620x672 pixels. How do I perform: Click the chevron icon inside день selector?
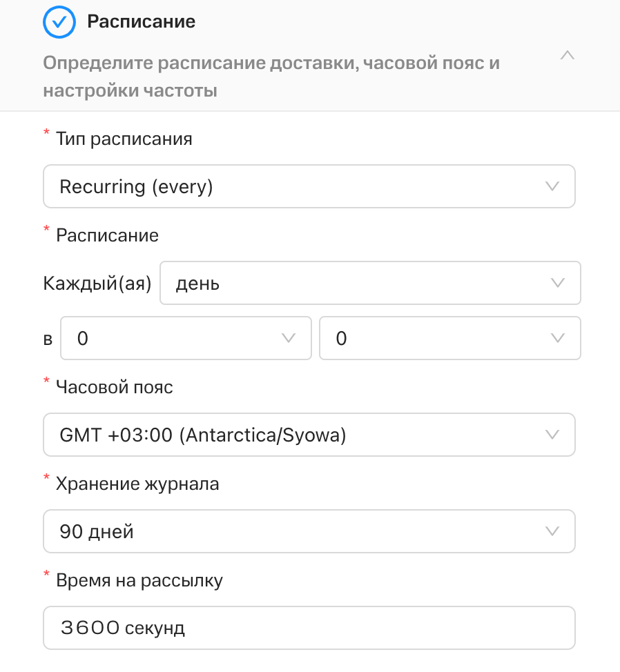coord(557,283)
